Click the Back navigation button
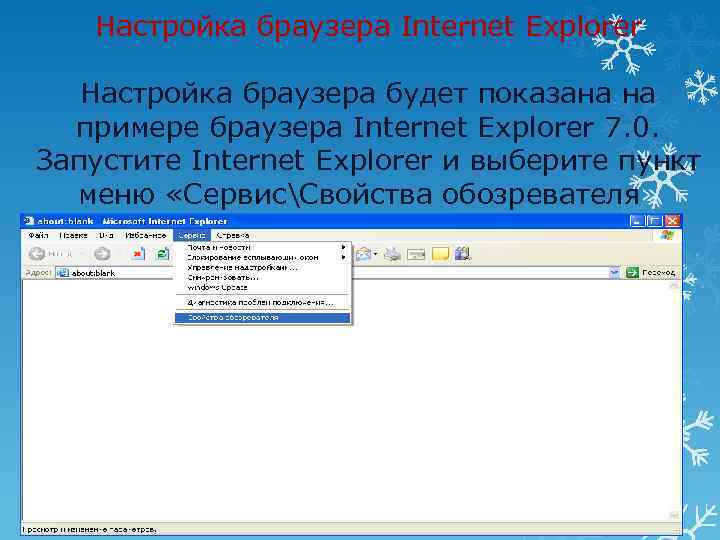This screenshot has height=540, width=720. pos(37,253)
